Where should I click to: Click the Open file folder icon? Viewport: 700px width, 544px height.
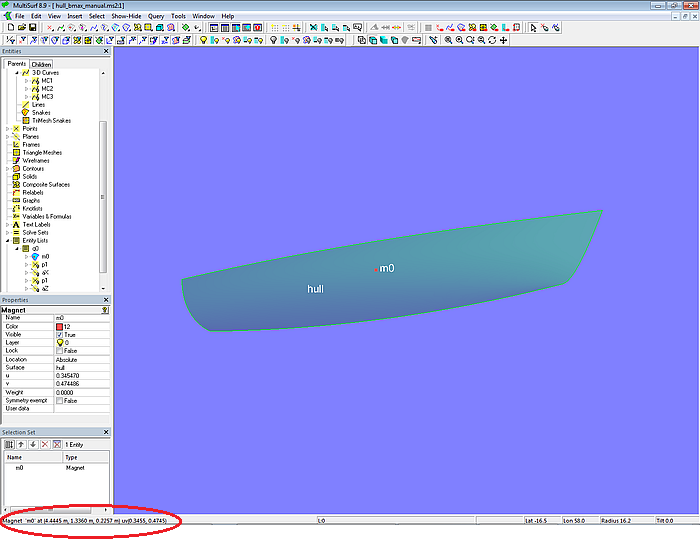pos(21,28)
